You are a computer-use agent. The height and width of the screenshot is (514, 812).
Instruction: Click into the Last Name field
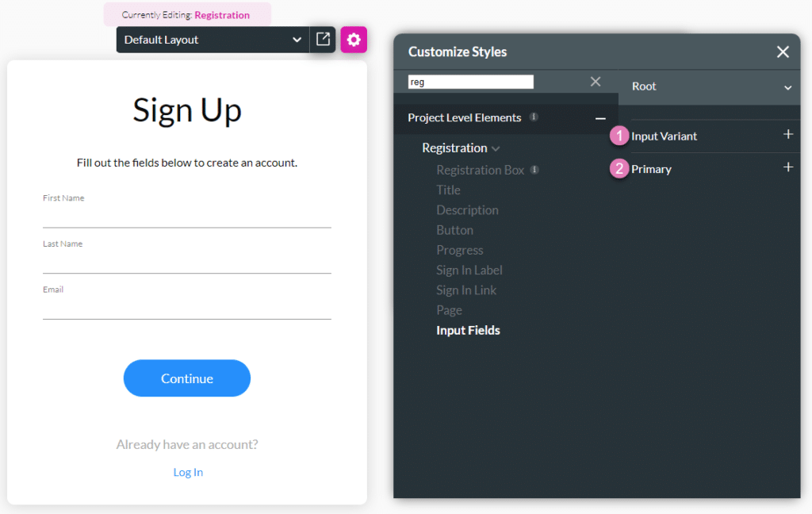click(187, 263)
